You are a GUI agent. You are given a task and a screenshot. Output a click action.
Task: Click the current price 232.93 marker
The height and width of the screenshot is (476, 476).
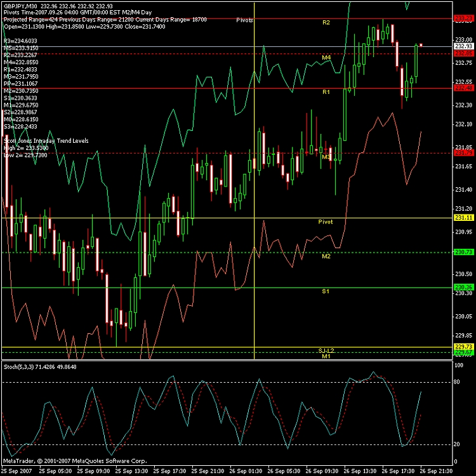click(x=463, y=46)
